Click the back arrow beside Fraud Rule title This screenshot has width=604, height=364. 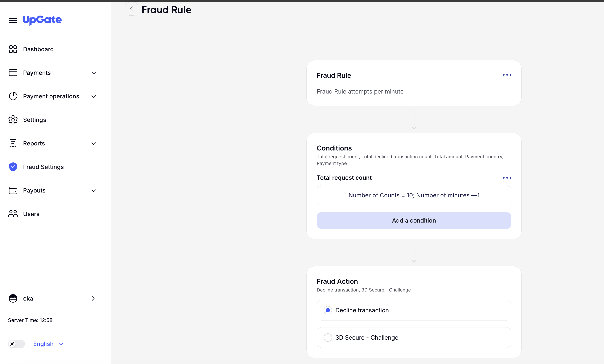pos(131,9)
